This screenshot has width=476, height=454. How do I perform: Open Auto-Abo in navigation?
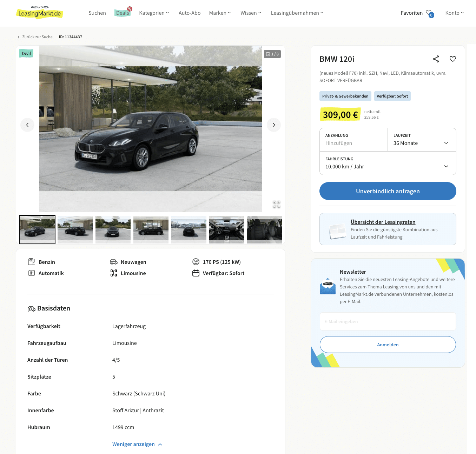190,13
